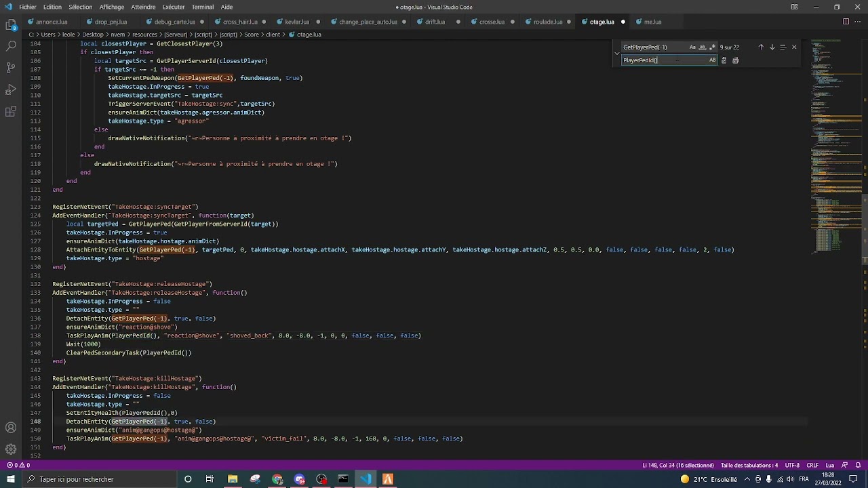Open the Source Control view
Screen dimensions: 868x488
(x=11, y=68)
